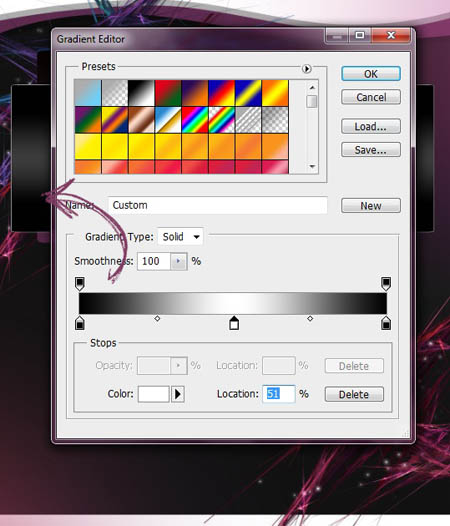Select the right black color stop

[x=386, y=323]
